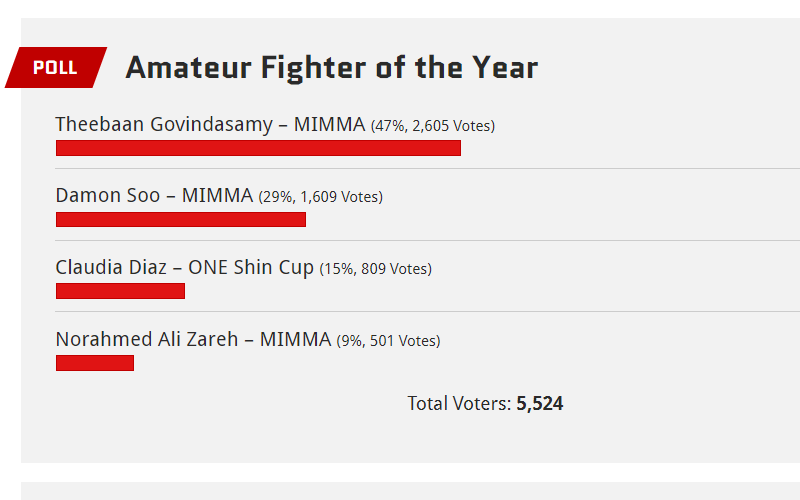The width and height of the screenshot is (800, 500).
Task: Select Norahmed Ali Zareh – MIMMA entry
Action: click(193, 339)
